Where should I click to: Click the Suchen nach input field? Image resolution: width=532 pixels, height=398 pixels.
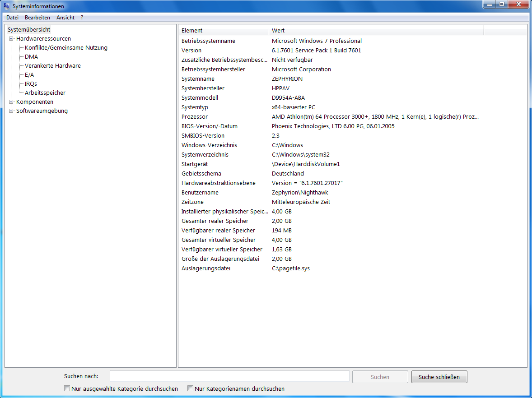coord(229,376)
